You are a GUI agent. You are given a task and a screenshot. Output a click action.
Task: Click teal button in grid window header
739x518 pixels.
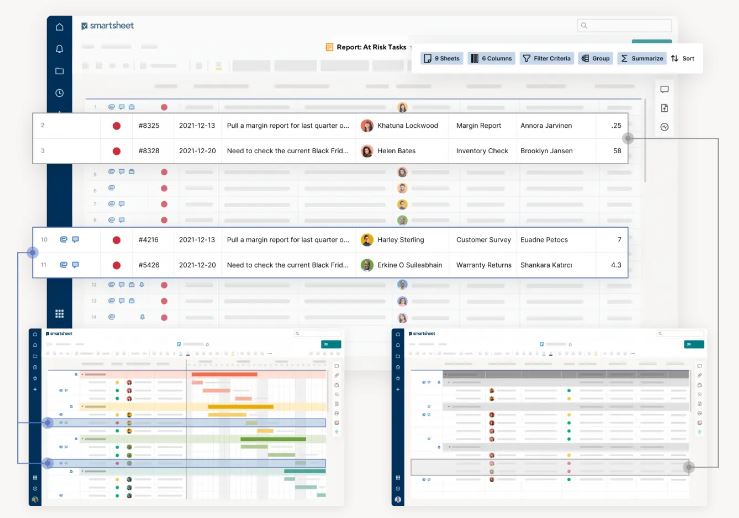(x=694, y=345)
